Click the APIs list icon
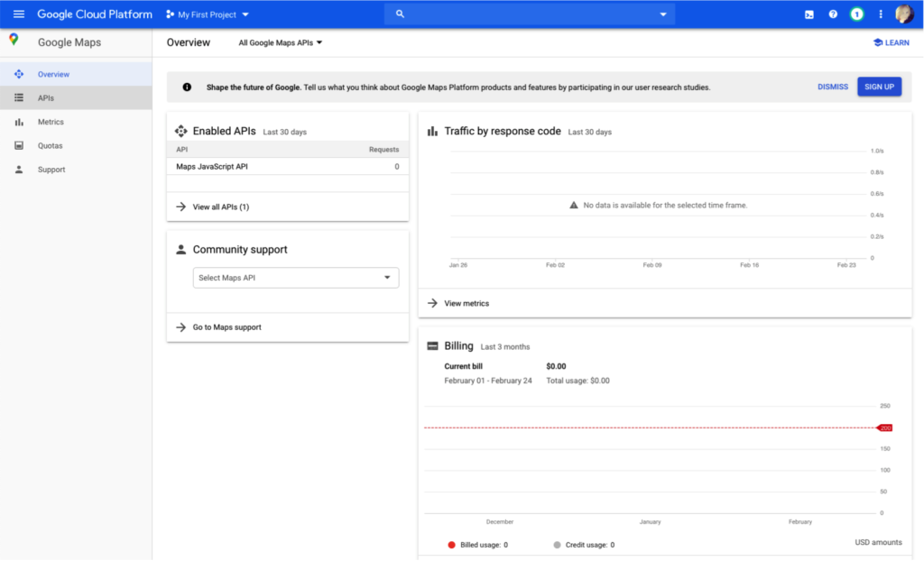The image size is (924, 561). coord(19,97)
